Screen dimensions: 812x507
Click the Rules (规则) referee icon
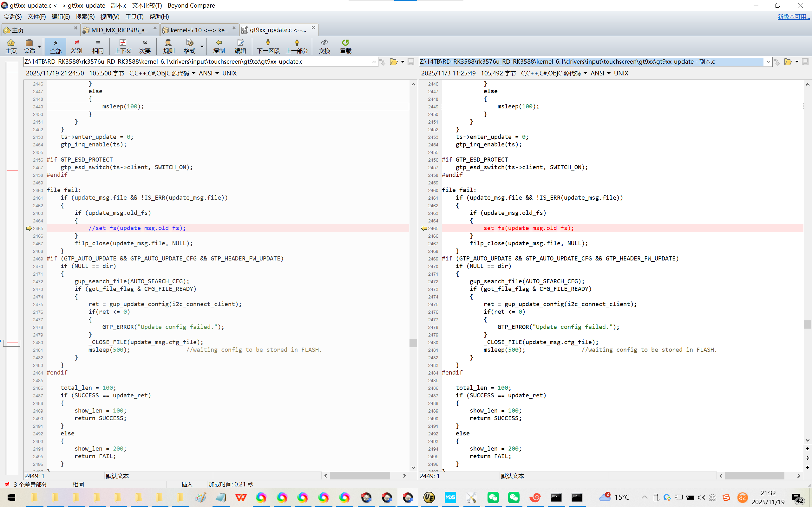click(x=168, y=46)
